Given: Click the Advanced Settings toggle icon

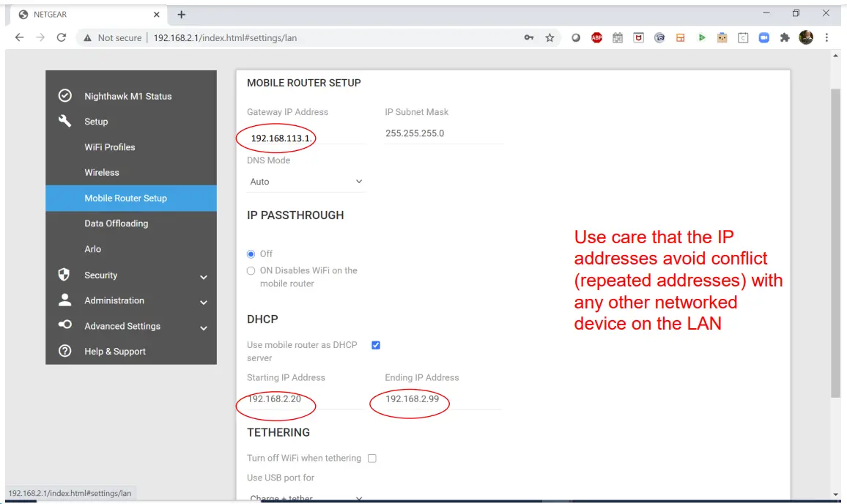Looking at the screenshot, I should point(64,325).
